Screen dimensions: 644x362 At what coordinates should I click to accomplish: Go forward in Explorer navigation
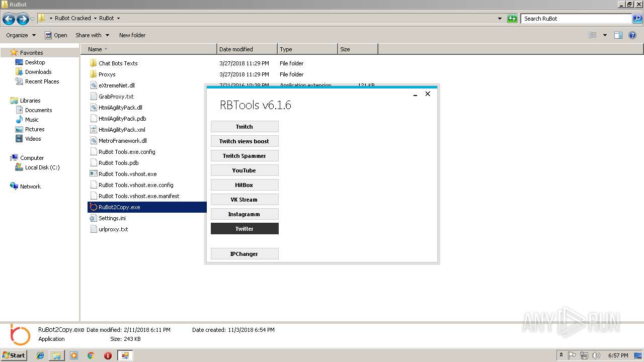click(23, 19)
